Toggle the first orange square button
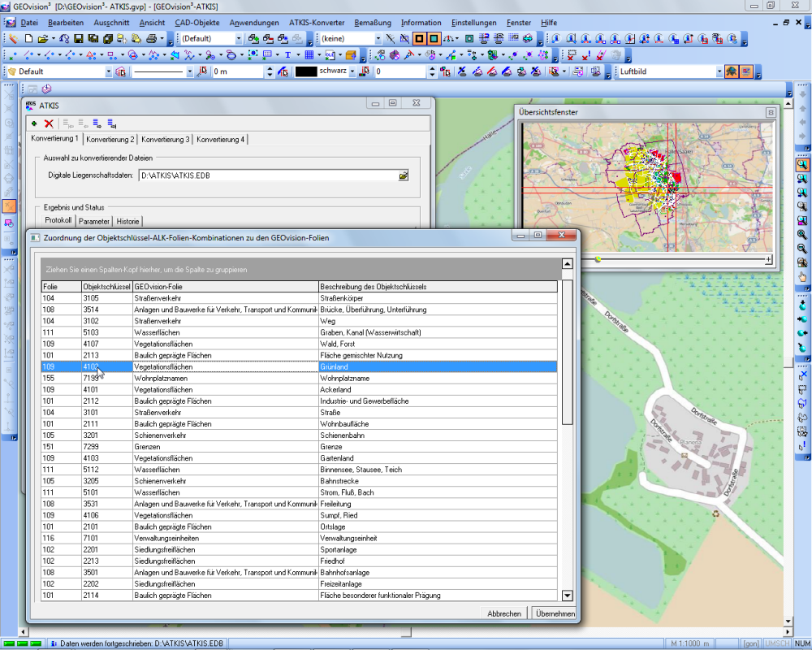This screenshot has width=812, height=650. click(x=420, y=38)
